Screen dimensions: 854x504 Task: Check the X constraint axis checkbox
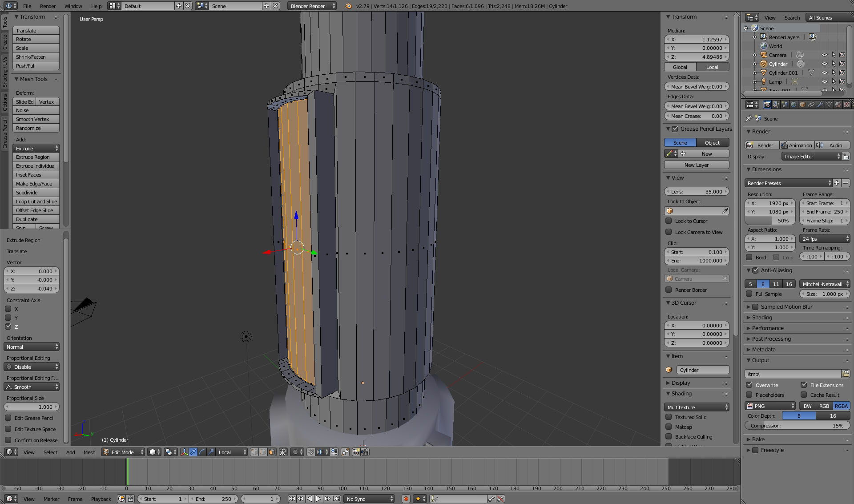point(8,308)
